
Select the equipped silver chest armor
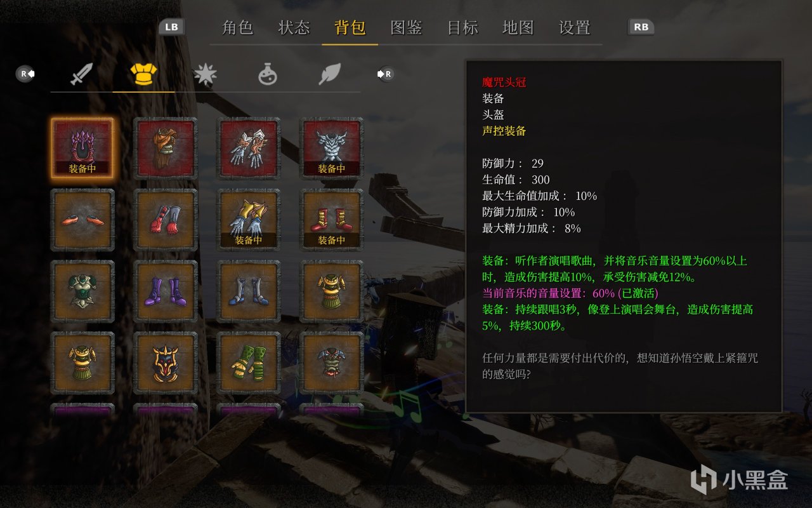[x=331, y=149]
